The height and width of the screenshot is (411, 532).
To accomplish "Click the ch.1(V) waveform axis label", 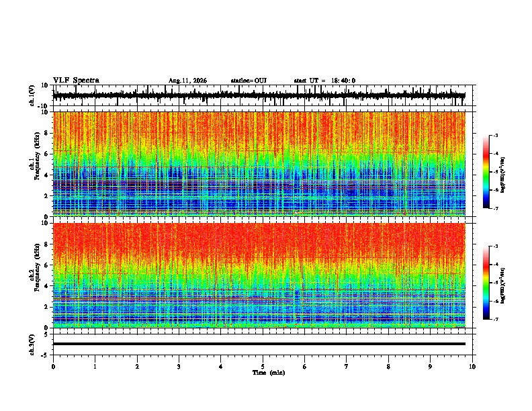I will tap(32, 95).
